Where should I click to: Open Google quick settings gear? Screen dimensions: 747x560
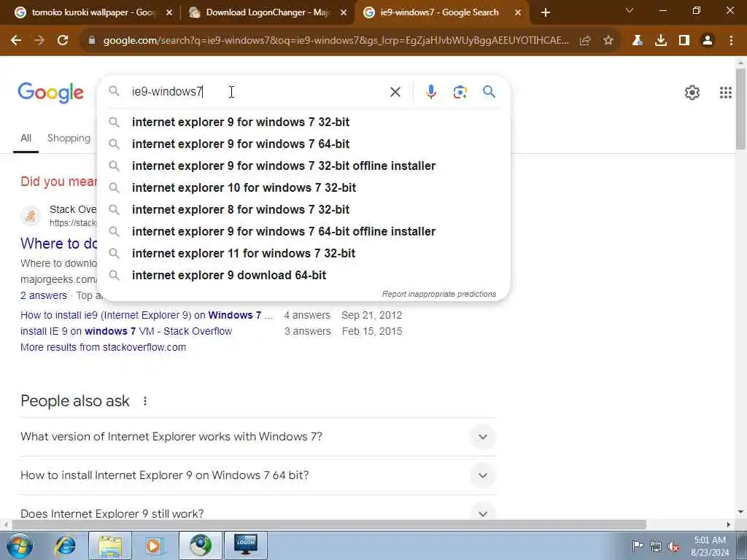[x=692, y=93]
